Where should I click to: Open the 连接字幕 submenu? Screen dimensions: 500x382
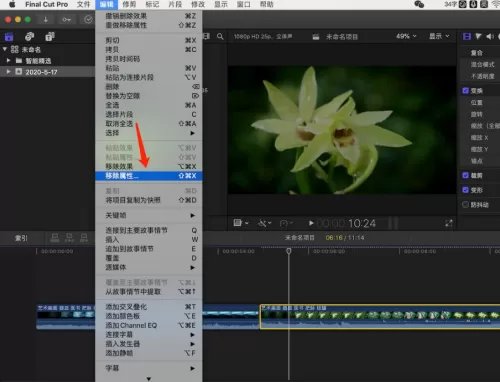pos(149,335)
